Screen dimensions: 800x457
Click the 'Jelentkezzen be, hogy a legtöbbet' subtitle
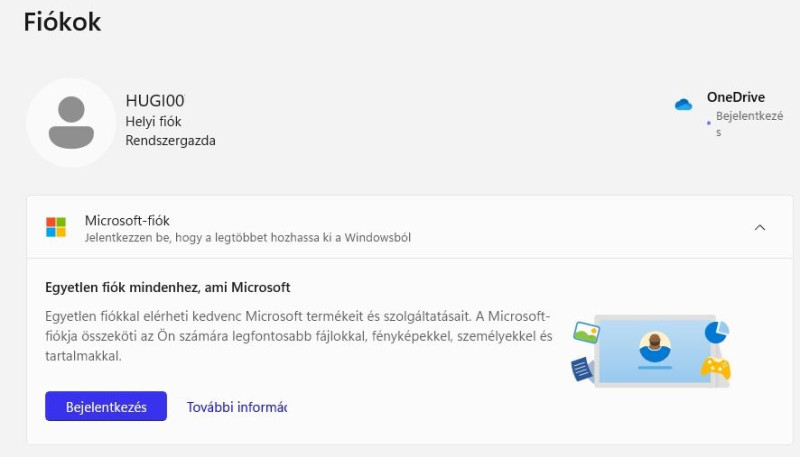pos(247,238)
